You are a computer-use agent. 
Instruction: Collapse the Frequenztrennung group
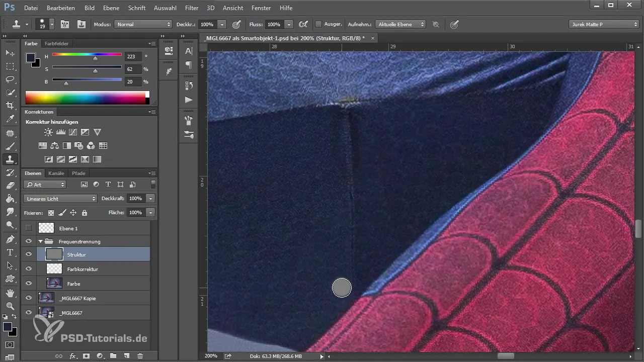pyautogui.click(x=40, y=241)
